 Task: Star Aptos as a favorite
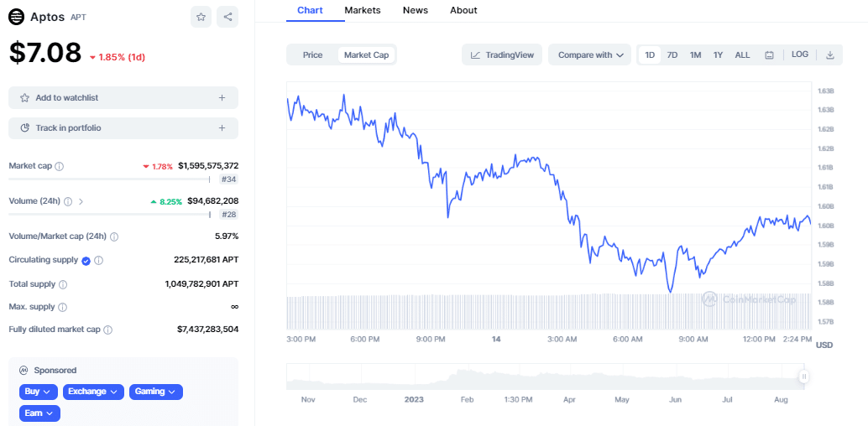[201, 17]
